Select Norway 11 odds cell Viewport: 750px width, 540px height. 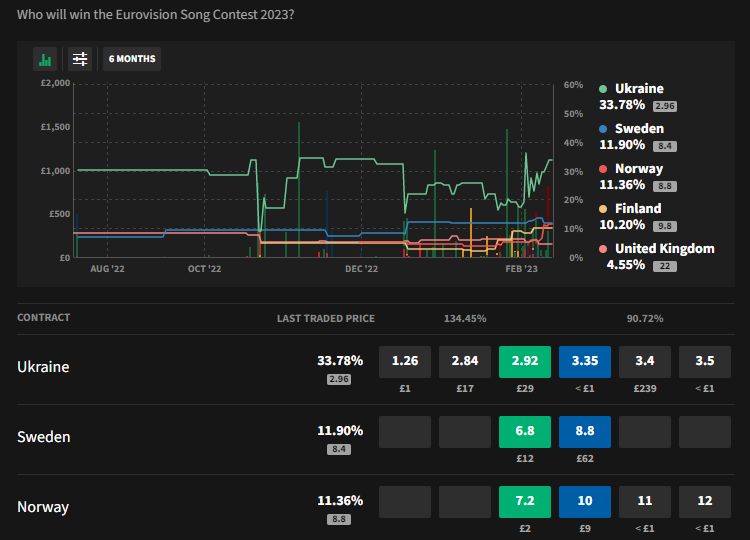click(645, 502)
